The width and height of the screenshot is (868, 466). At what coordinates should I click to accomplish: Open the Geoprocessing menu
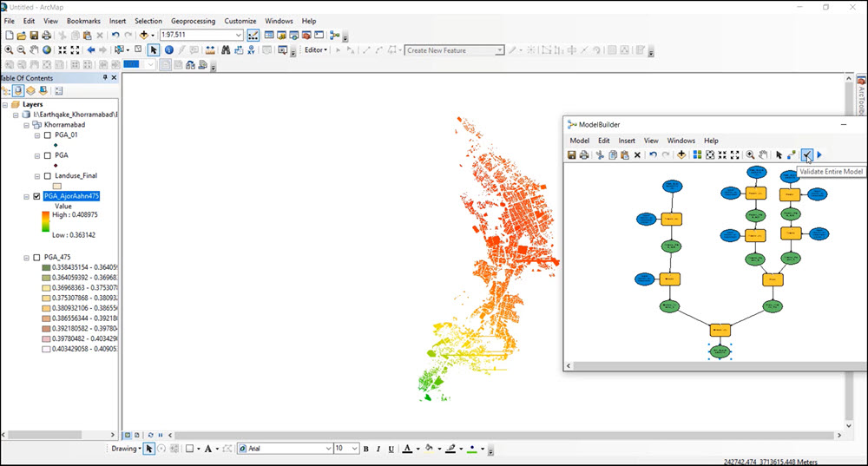(x=193, y=20)
